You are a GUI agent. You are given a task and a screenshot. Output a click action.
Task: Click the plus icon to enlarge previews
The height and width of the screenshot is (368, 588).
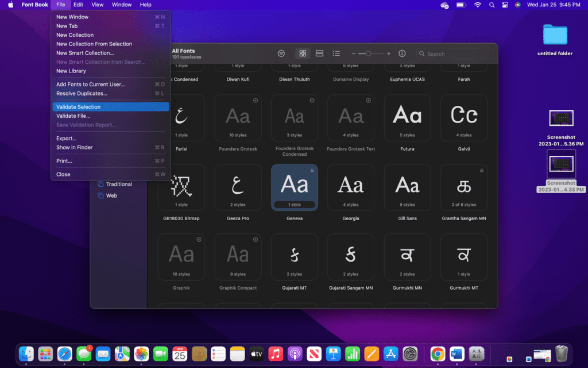pyautogui.click(x=389, y=53)
